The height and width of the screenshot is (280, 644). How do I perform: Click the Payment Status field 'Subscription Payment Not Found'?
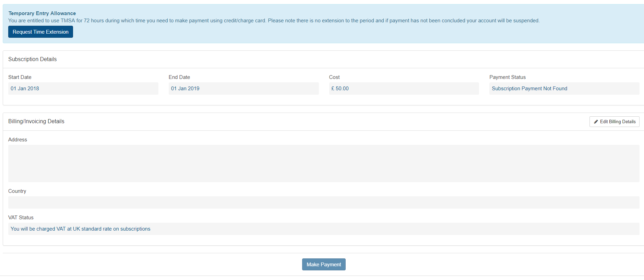(564, 89)
